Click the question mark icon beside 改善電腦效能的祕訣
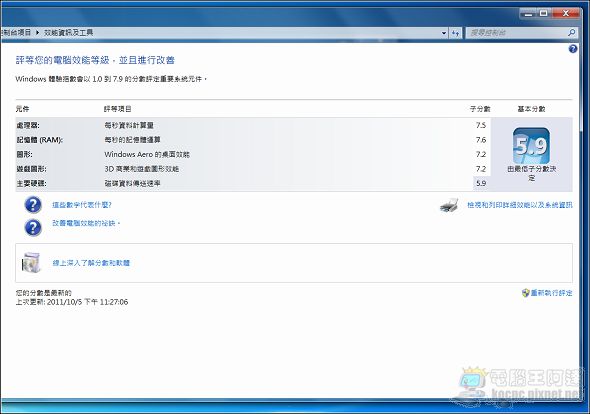The width and height of the screenshot is (590, 414). pyautogui.click(x=33, y=227)
